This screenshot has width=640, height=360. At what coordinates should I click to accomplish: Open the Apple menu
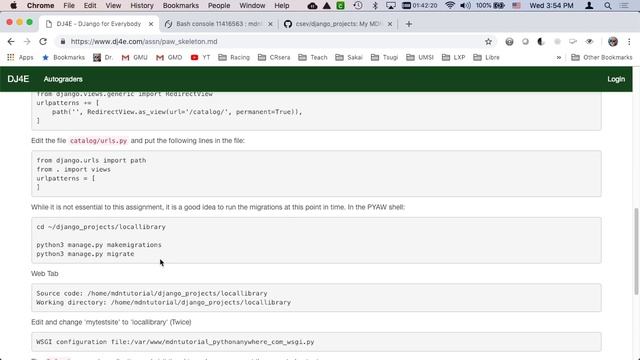click(13, 6)
